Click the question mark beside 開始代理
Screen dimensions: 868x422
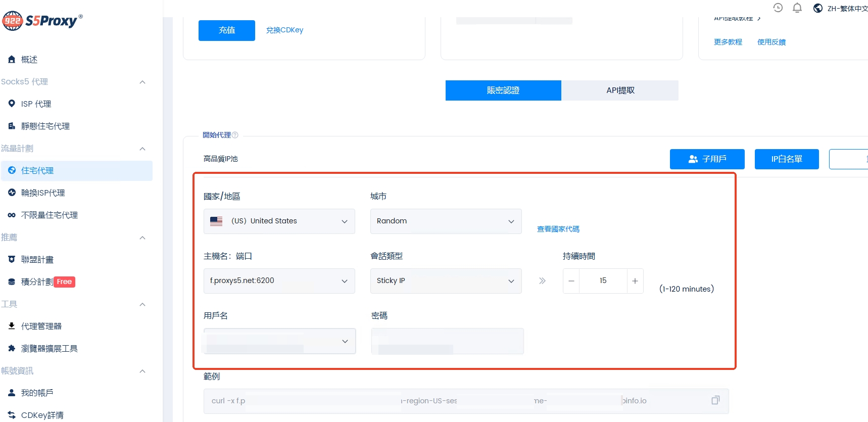(235, 135)
